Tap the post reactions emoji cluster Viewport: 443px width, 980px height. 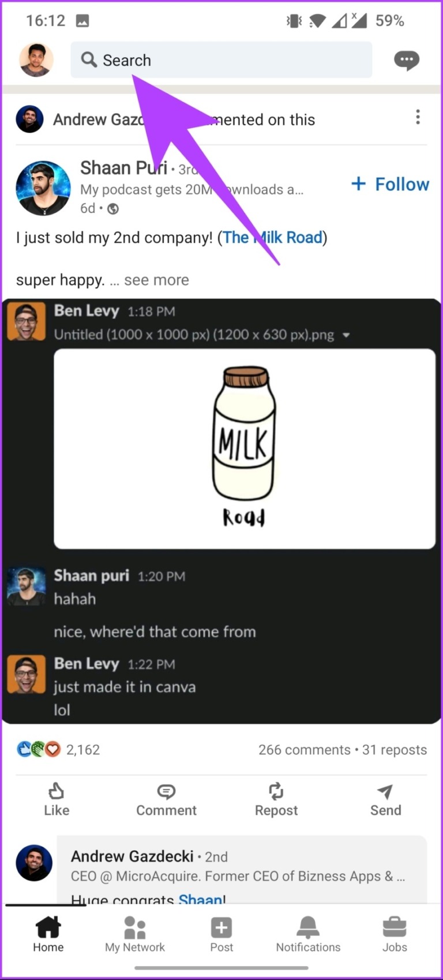(39, 749)
